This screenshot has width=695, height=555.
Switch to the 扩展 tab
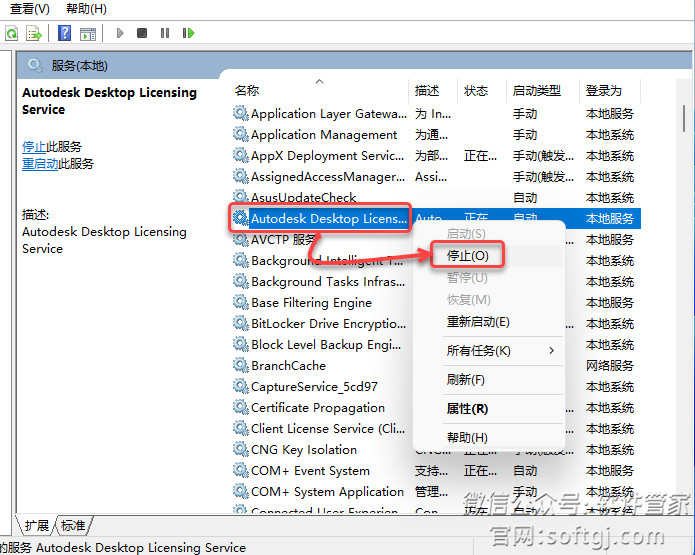coord(37,525)
